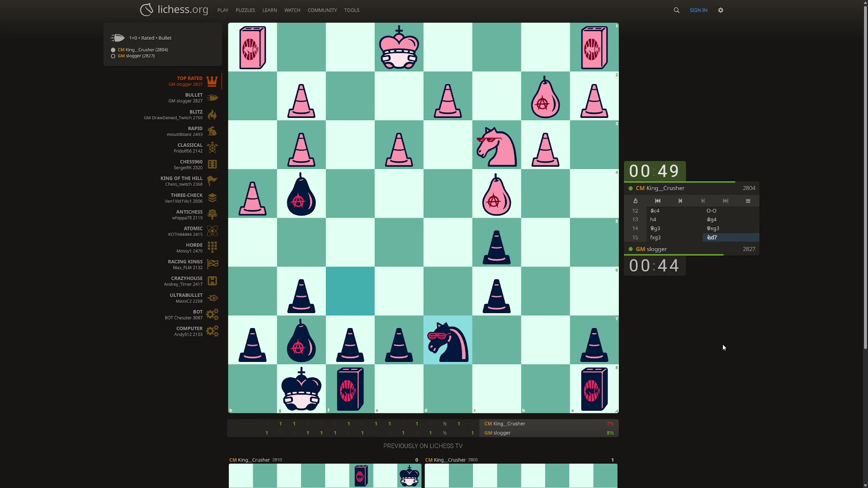Open the Atomic leaderboard icon
Image resolution: width=868 pixels, height=488 pixels.
tap(212, 231)
